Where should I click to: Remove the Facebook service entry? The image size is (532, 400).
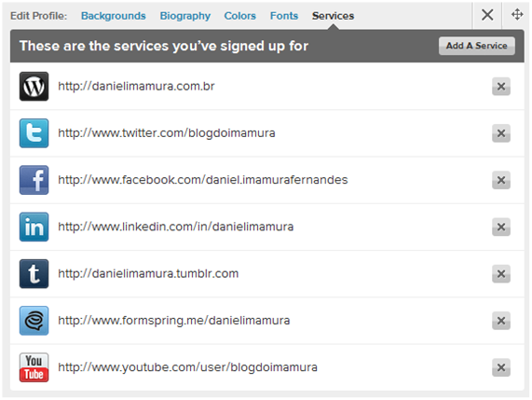501,180
